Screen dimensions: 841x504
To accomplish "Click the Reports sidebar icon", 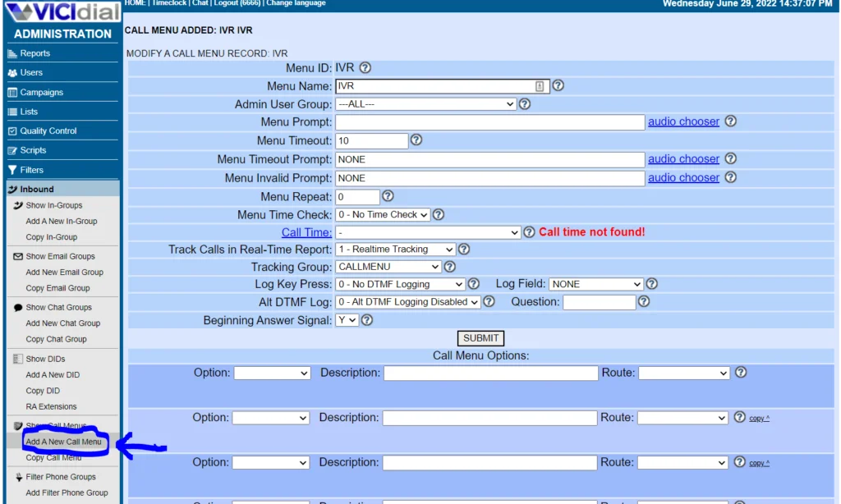I will pos(12,53).
